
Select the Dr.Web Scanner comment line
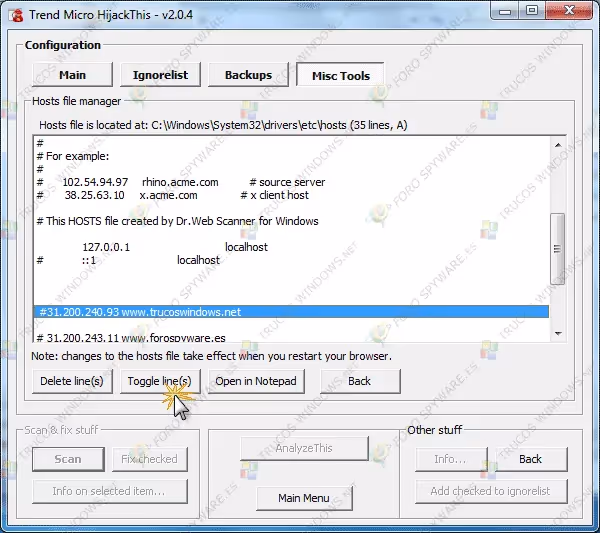click(291, 221)
